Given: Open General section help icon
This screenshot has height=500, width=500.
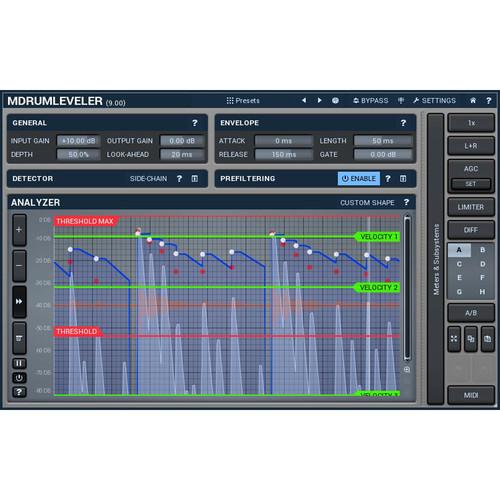Looking at the screenshot, I should 195,123.
